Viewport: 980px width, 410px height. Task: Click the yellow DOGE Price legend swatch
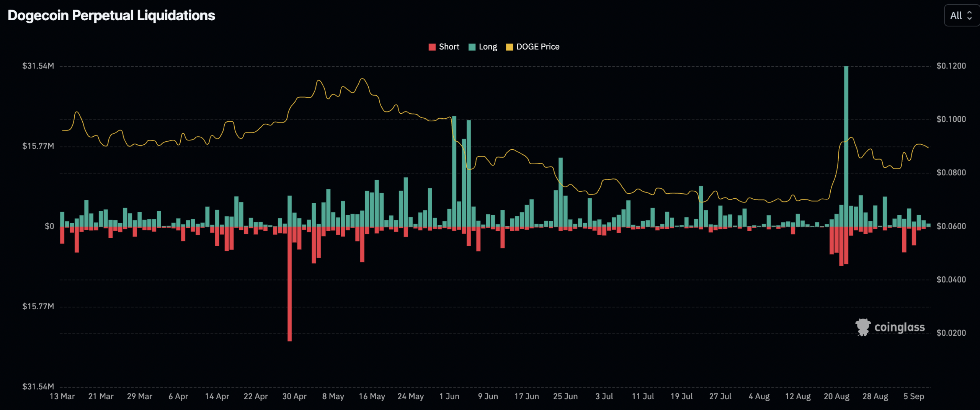point(510,47)
